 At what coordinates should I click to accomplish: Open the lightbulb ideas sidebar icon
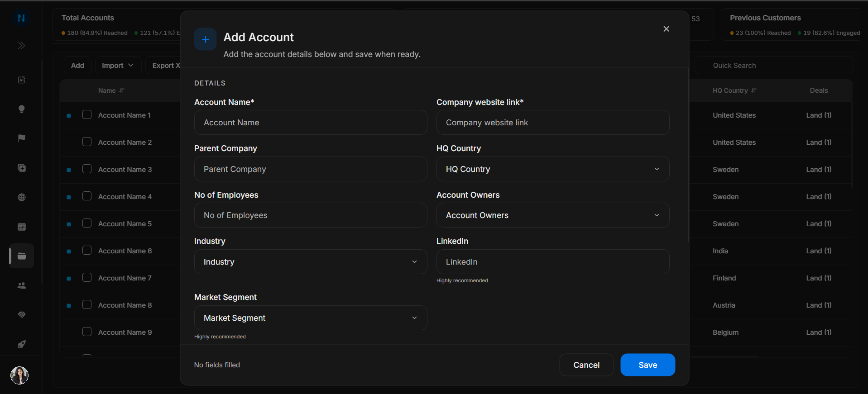(x=21, y=109)
